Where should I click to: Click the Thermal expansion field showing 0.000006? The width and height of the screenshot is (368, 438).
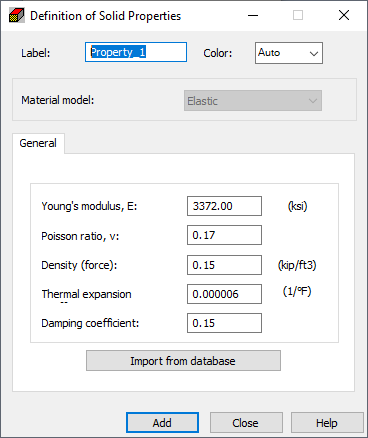point(224,294)
